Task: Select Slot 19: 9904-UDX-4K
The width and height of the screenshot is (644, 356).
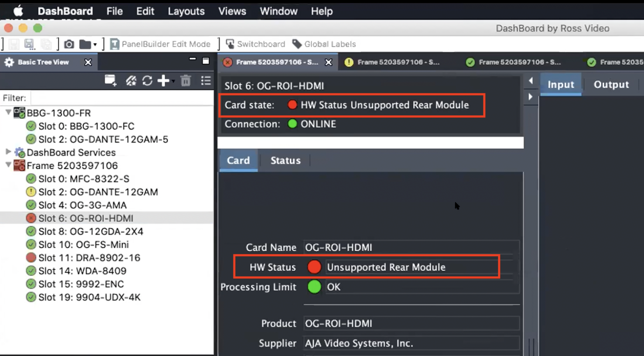Action: click(89, 297)
